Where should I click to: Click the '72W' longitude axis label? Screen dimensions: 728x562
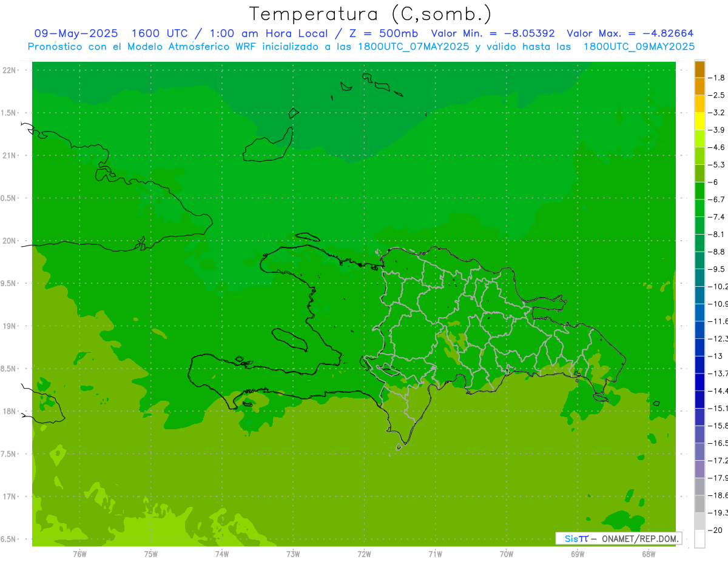(364, 554)
